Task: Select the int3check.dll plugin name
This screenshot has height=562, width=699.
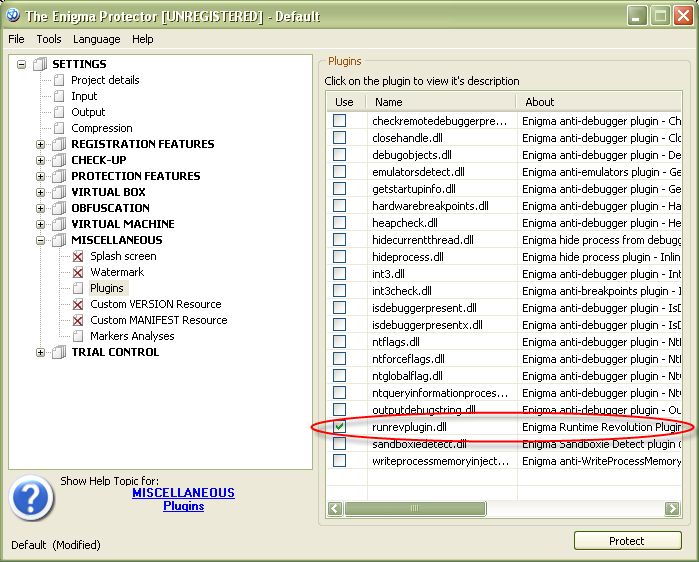Action: pos(402,291)
